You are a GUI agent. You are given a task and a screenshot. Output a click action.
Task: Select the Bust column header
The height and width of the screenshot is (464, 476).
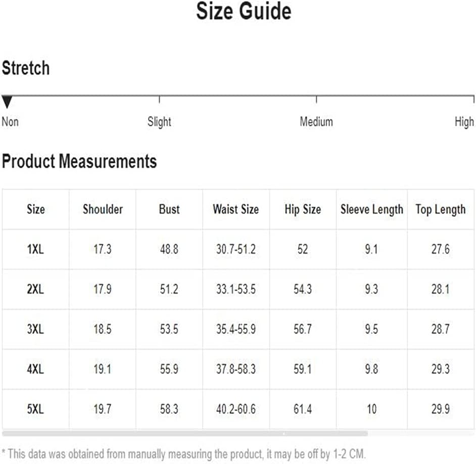(169, 209)
